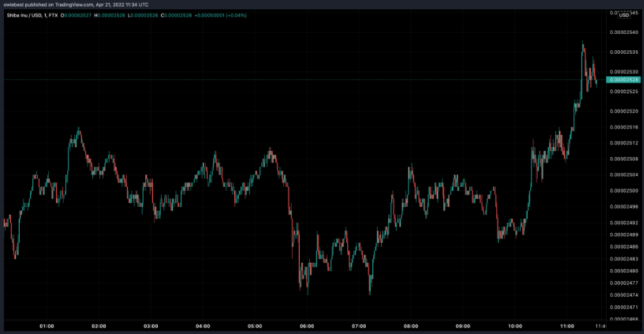Click the 0.00002489 price axis label
Screen dimensions: 644x334
(624, 235)
